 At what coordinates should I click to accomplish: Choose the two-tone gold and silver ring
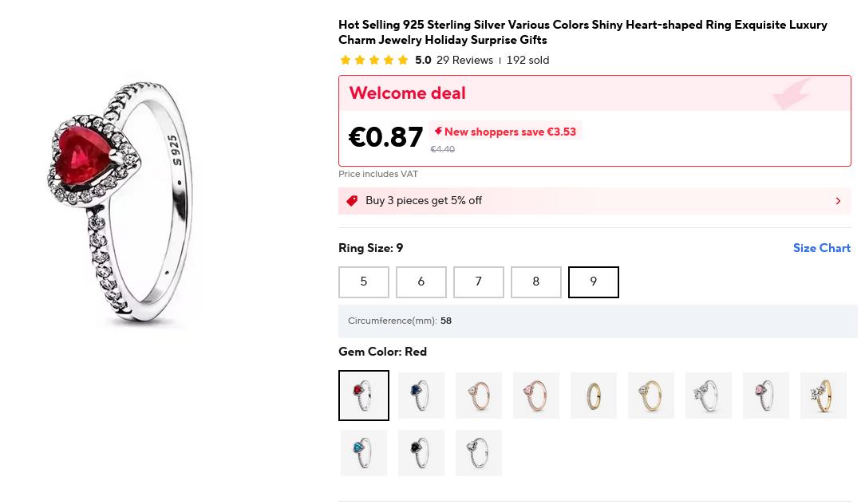coord(824,396)
